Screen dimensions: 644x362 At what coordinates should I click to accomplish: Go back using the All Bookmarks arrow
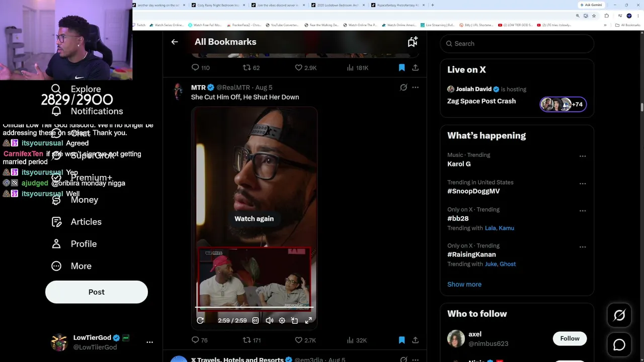(x=175, y=42)
